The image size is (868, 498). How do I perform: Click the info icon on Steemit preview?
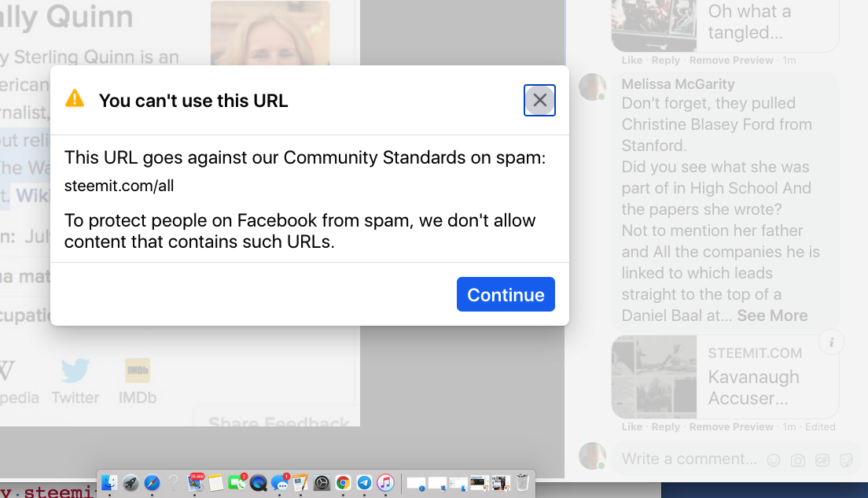click(831, 343)
